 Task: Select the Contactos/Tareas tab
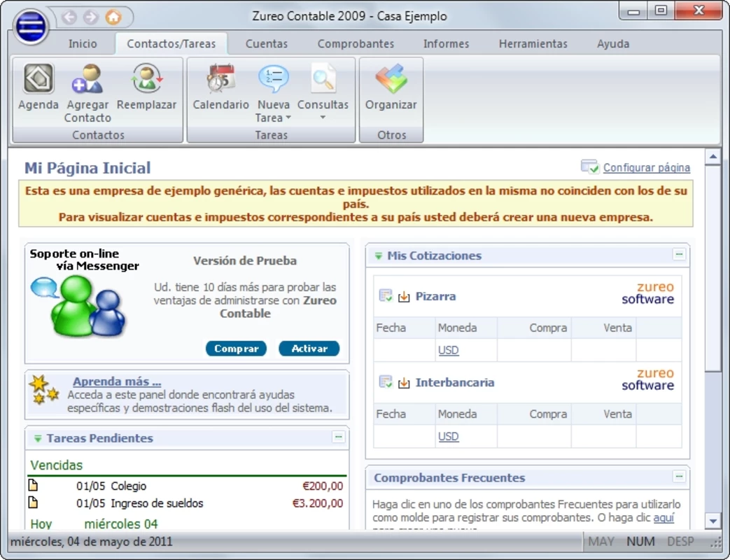171,44
